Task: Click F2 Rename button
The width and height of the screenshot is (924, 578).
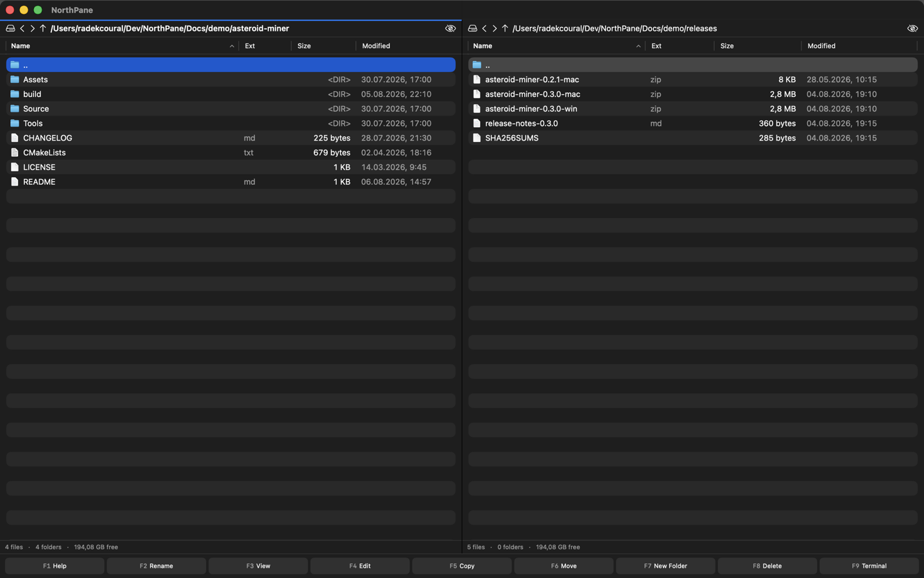Action: (157, 566)
